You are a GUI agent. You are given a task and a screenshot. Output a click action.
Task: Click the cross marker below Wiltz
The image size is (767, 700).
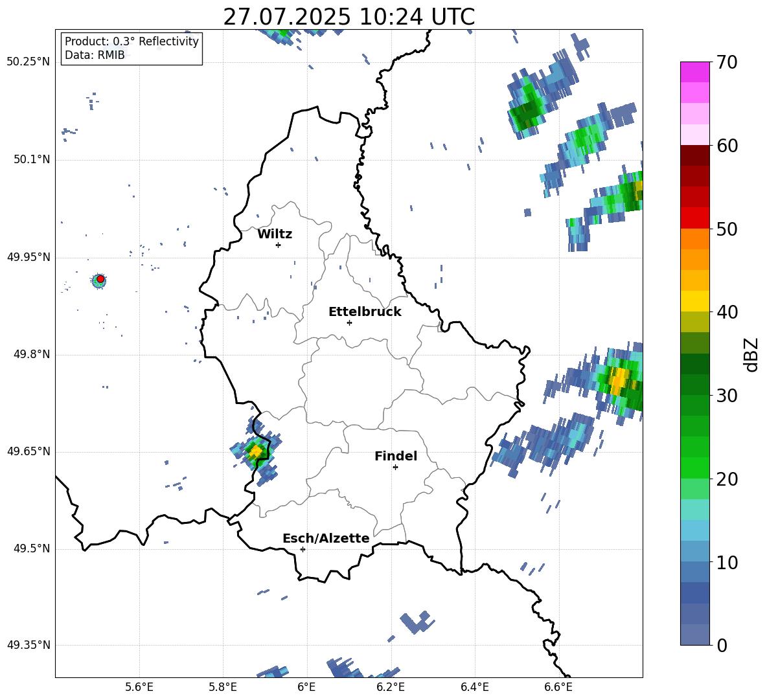[x=278, y=245]
